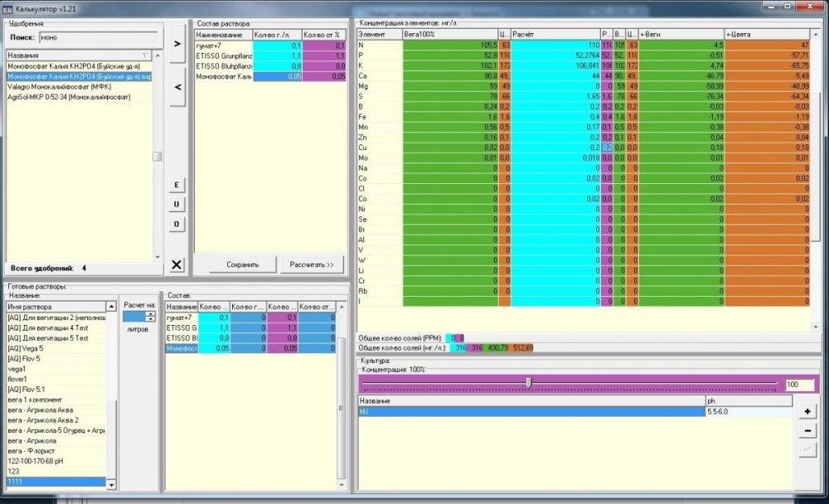Select MJ culture row
The image size is (829, 504).
(531, 411)
